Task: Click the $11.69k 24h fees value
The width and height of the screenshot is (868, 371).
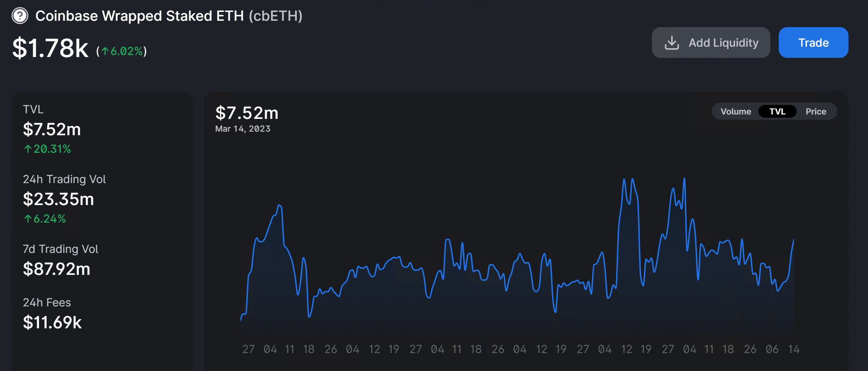Action: tap(52, 323)
